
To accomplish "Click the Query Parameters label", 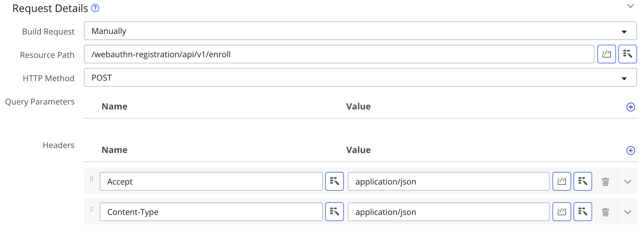I will pos(40,102).
